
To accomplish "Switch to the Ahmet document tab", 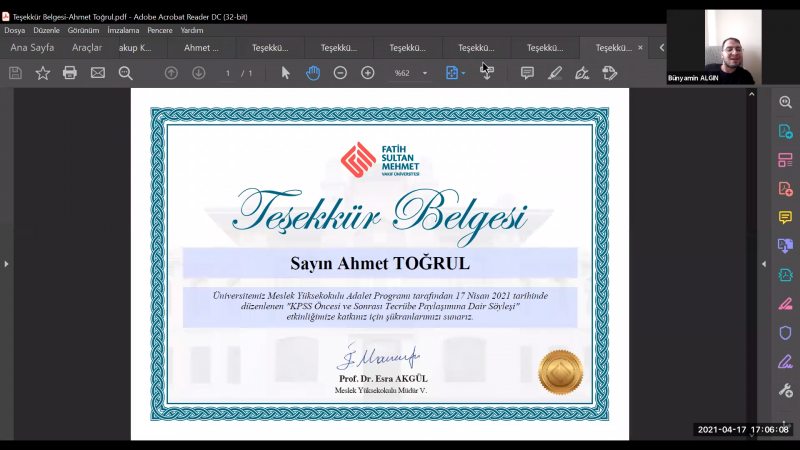I will click(x=201, y=47).
